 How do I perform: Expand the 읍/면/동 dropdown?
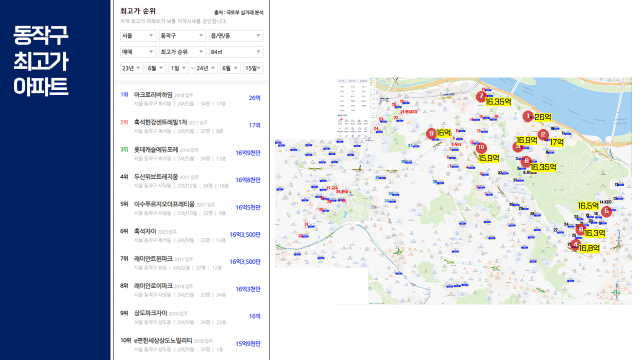point(236,36)
